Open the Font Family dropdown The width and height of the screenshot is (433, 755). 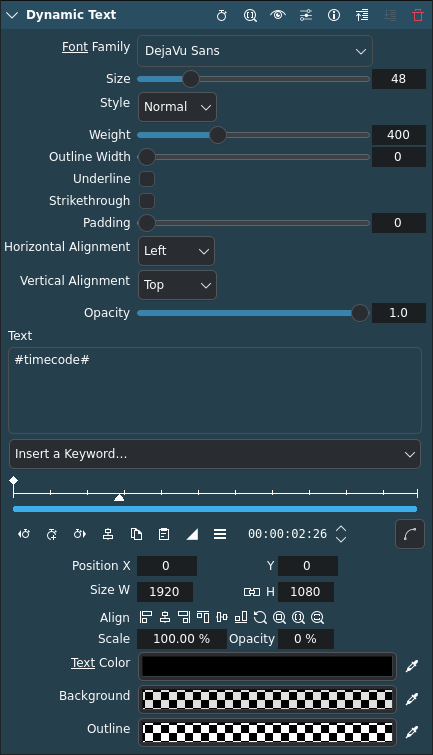coord(255,51)
